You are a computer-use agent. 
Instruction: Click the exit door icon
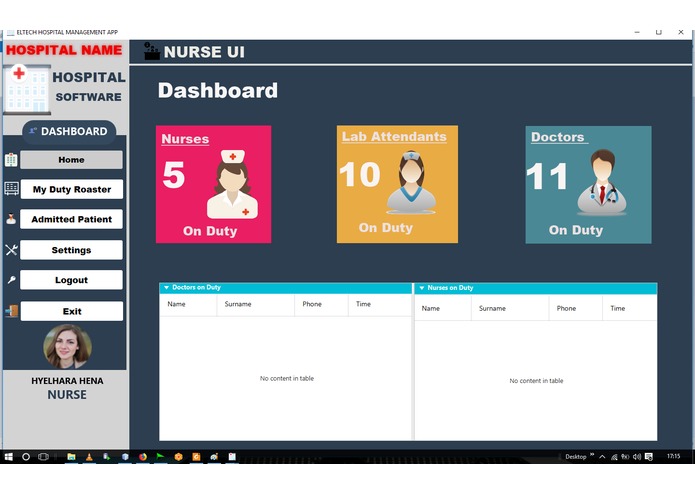(12, 311)
